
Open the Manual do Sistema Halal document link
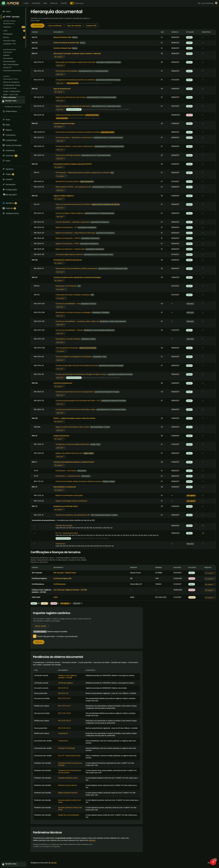(62, 37)
